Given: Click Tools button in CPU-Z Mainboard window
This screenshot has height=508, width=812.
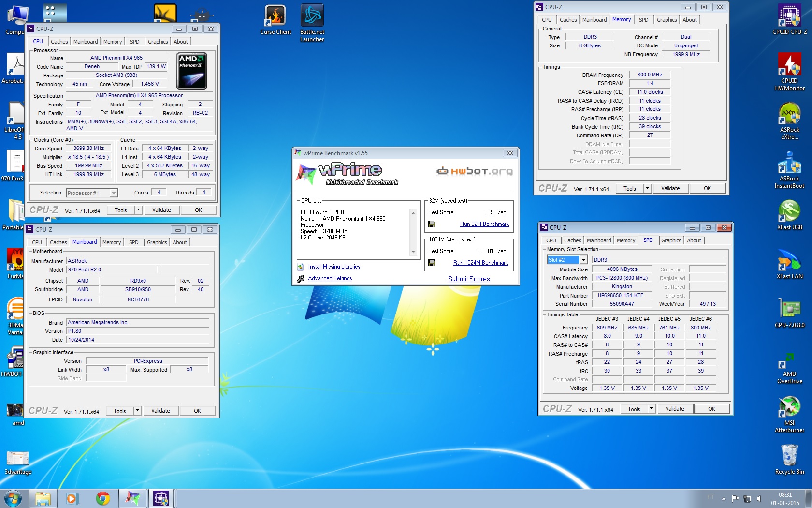Looking at the screenshot, I should pos(120,411).
